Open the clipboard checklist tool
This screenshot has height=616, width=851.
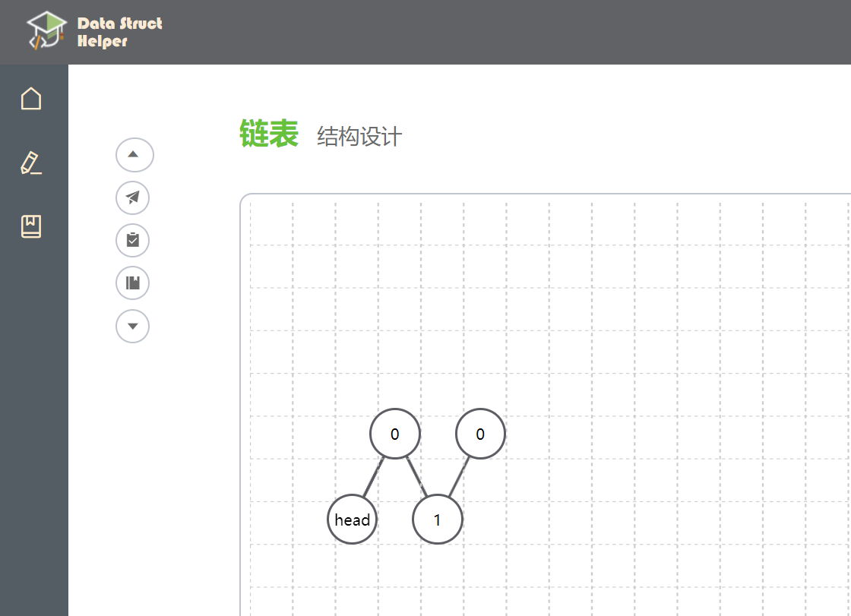132,240
